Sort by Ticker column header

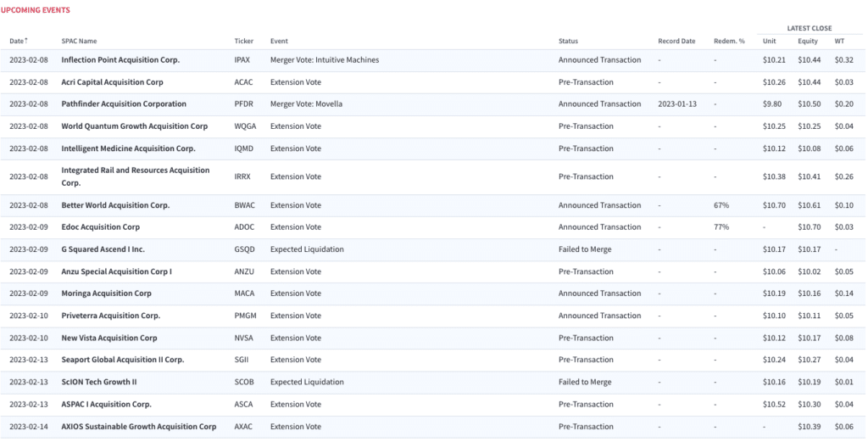tap(243, 41)
